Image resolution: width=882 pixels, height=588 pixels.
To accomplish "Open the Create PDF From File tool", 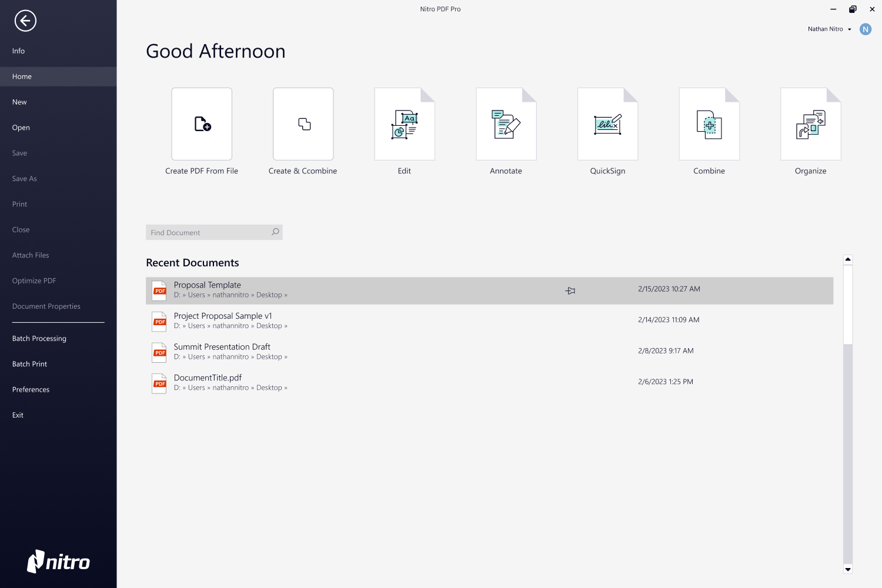I will click(202, 124).
